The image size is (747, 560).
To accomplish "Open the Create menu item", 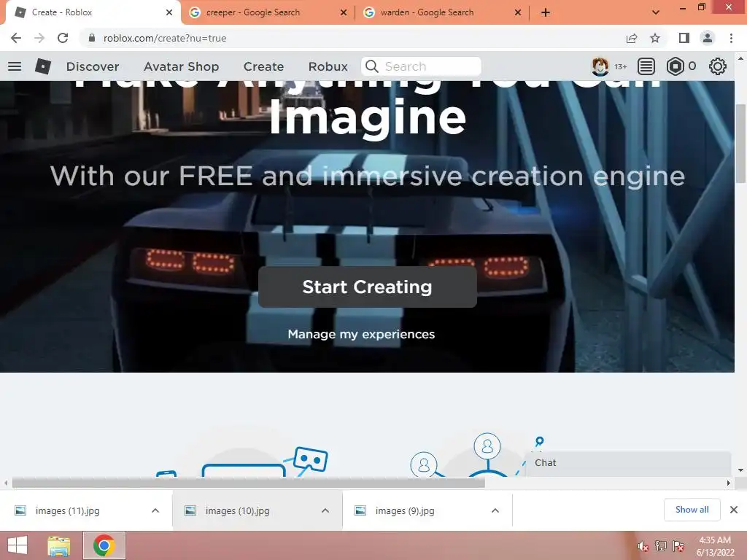I will pyautogui.click(x=263, y=66).
